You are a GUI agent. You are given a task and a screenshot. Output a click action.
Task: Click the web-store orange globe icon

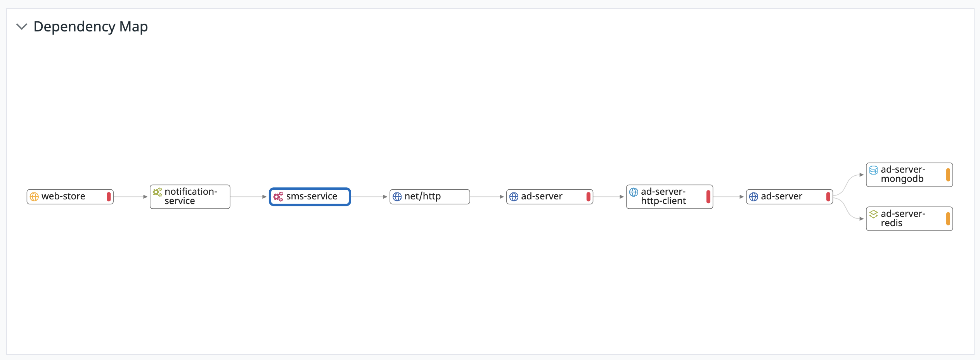[x=34, y=197]
